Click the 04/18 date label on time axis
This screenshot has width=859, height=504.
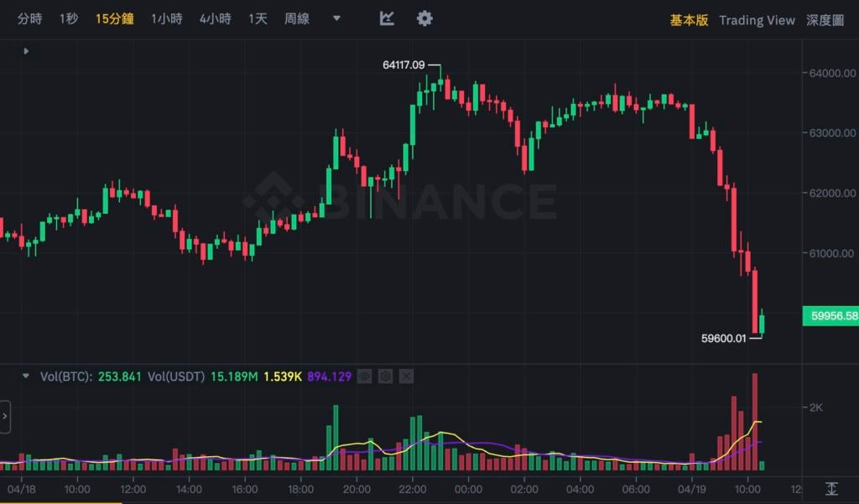pos(21,489)
